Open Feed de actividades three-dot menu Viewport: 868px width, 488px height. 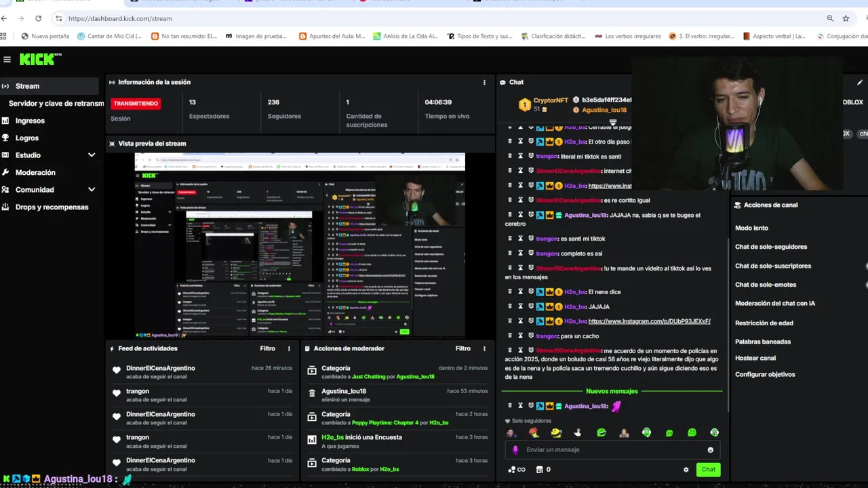point(289,348)
